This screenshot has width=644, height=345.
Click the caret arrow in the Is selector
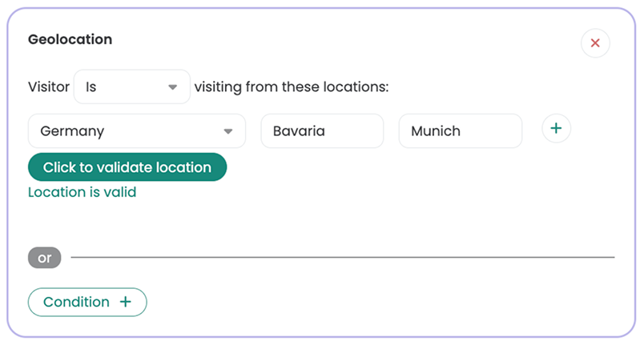click(x=172, y=87)
